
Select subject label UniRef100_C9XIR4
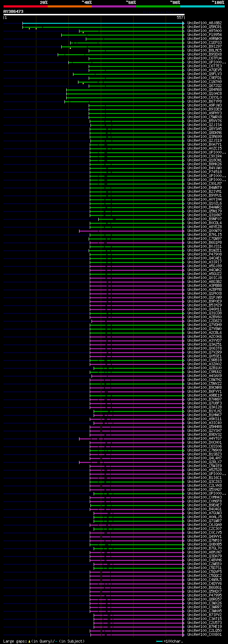click(x=204, y=156)
